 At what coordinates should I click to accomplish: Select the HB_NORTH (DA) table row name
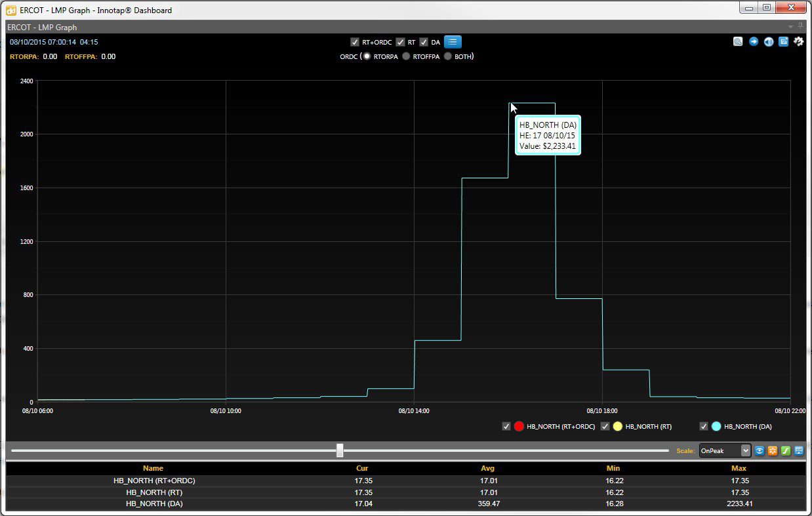[x=154, y=504]
